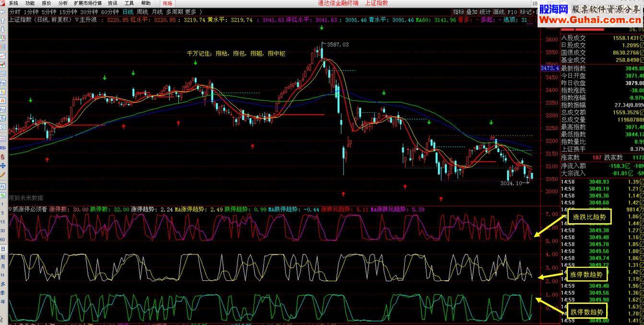Switch to the 日线 daily period

click(128, 12)
